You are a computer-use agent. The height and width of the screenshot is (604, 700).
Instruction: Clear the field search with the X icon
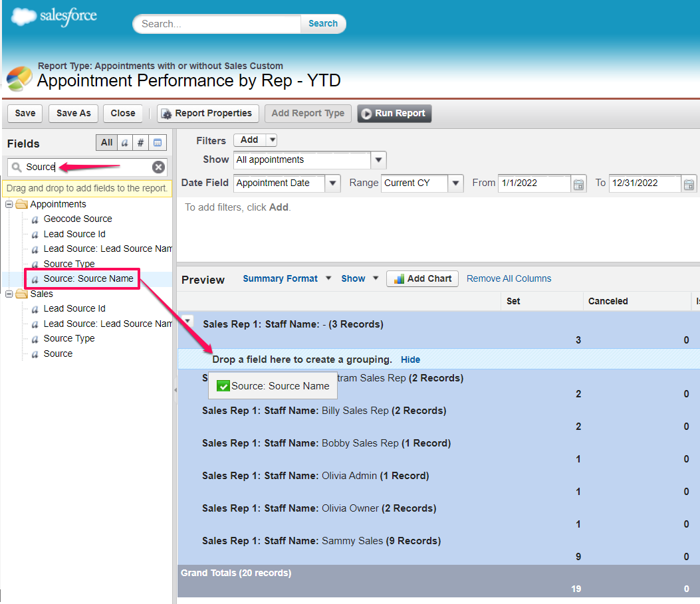158,167
